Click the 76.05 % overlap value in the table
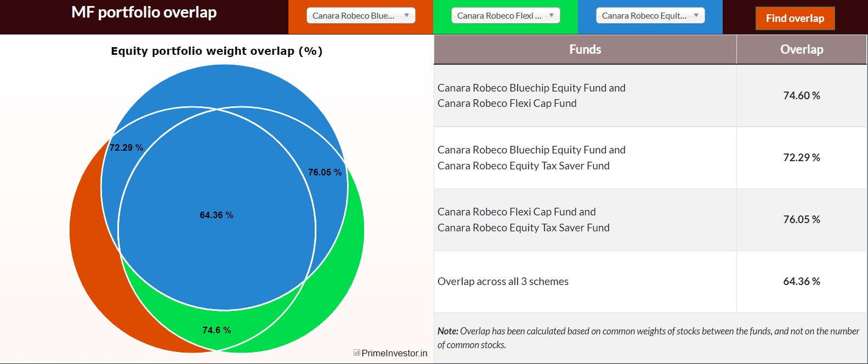 pos(802,219)
